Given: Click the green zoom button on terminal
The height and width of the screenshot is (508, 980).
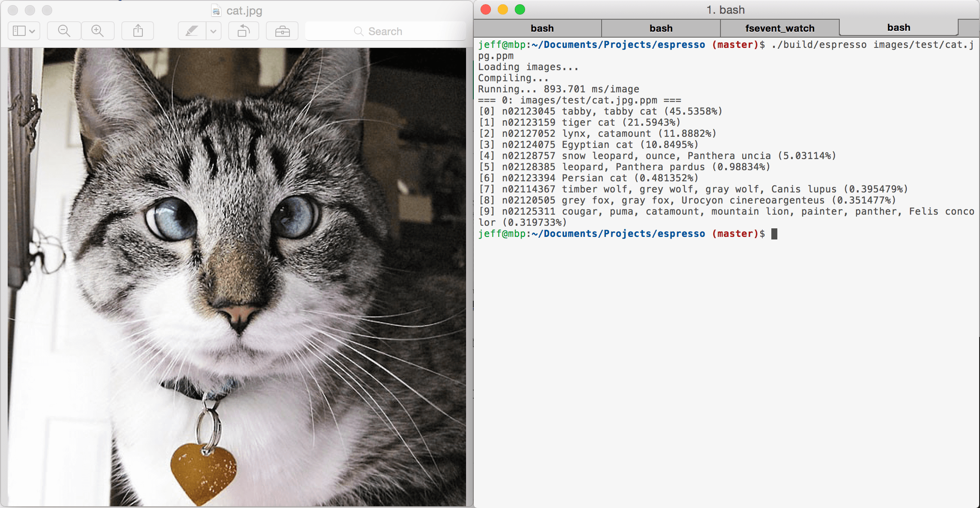Looking at the screenshot, I should 520,9.
